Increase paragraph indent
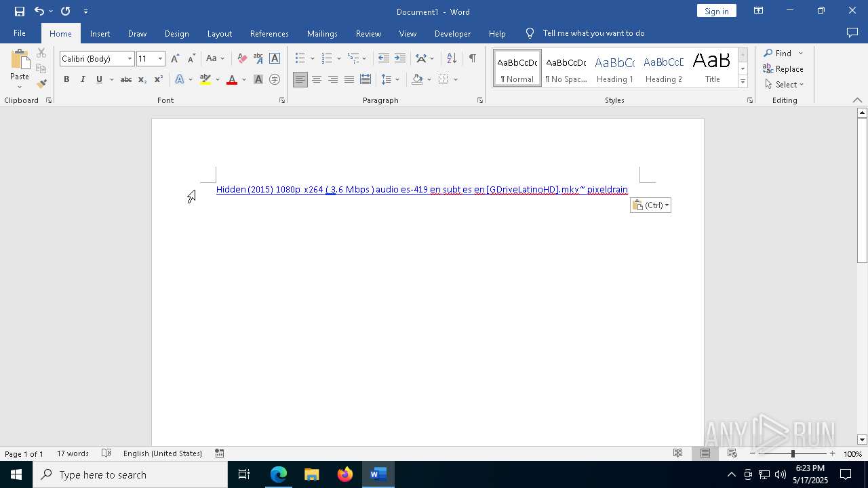The width and height of the screenshot is (868, 488). click(x=400, y=59)
